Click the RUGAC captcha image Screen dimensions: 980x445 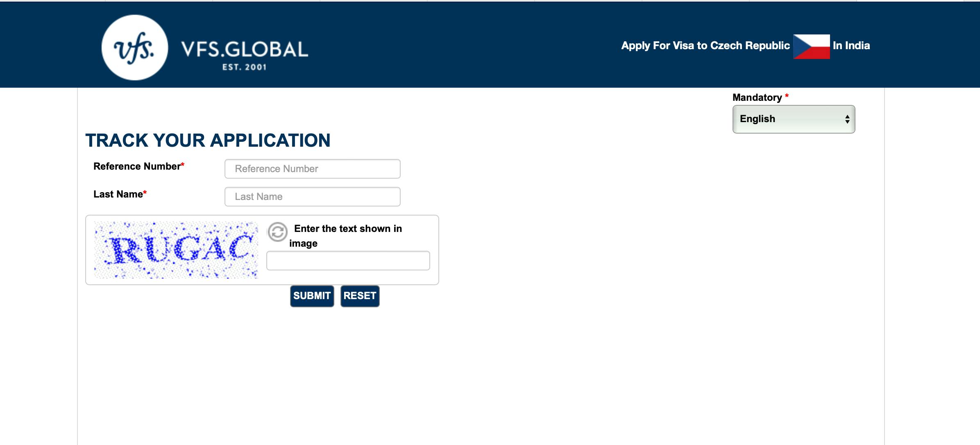[x=176, y=250]
